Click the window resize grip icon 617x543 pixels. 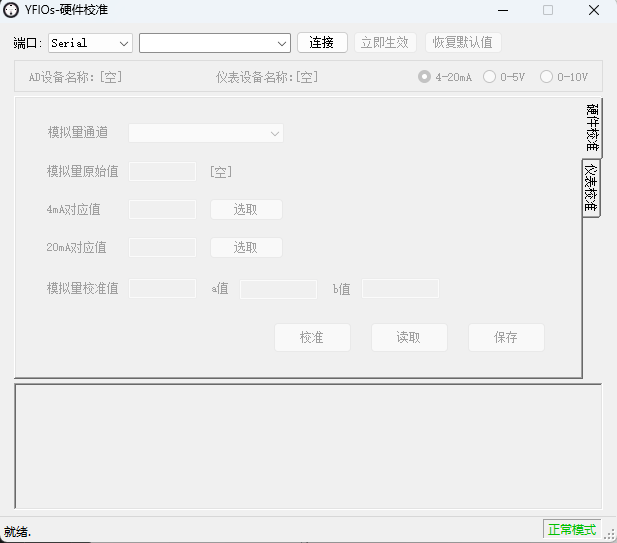coord(610,535)
